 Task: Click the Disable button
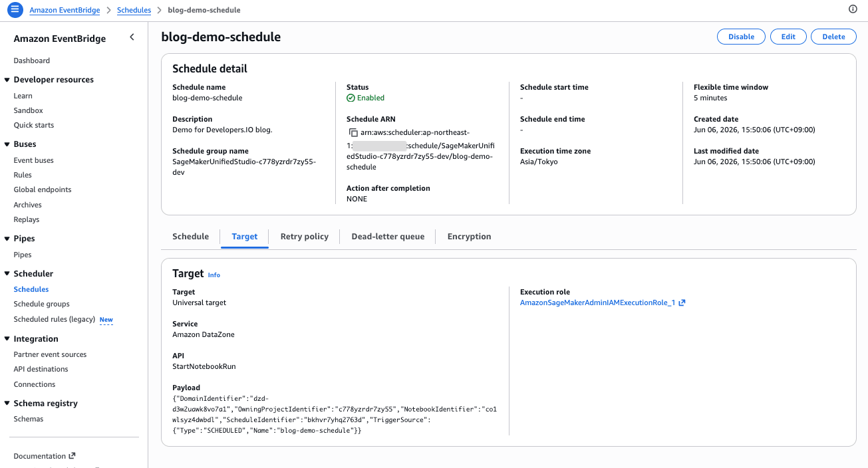click(741, 37)
